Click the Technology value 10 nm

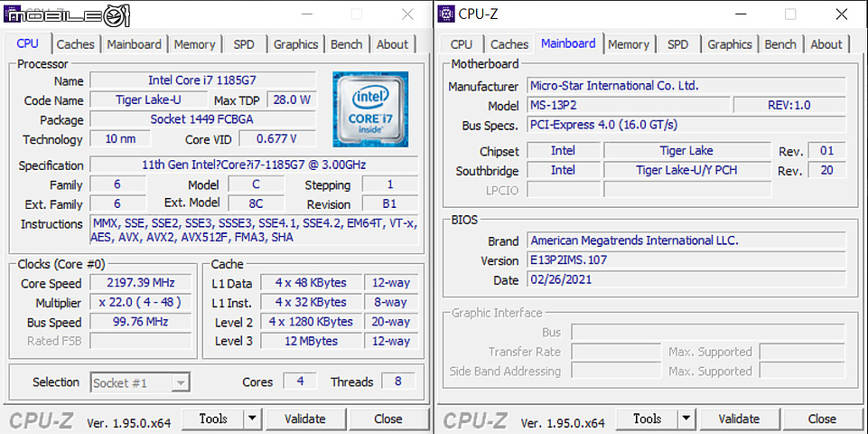point(120,138)
